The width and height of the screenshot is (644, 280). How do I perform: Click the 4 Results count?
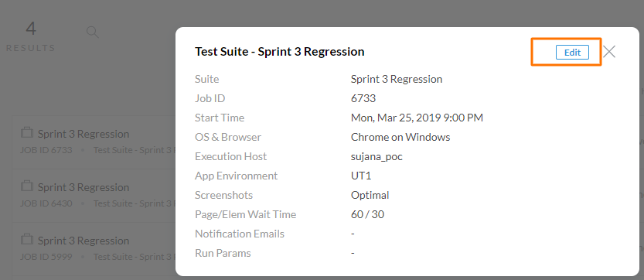pos(31,37)
